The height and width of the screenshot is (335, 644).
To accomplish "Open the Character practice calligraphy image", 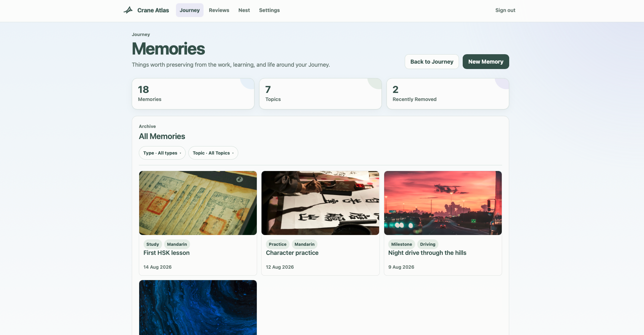I will [320, 203].
